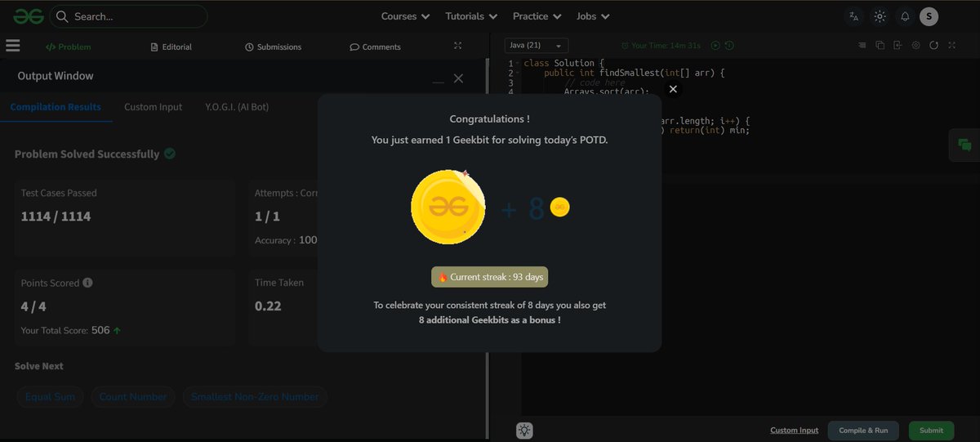Image resolution: width=980 pixels, height=442 pixels.
Task: Click the import/export code icon in editor toolbar
Action: 898,46
